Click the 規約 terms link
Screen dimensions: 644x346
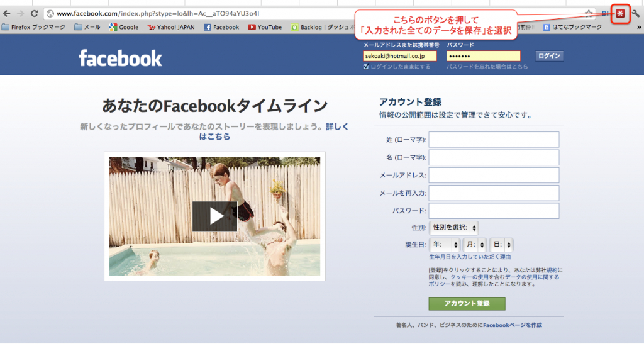tap(552, 271)
